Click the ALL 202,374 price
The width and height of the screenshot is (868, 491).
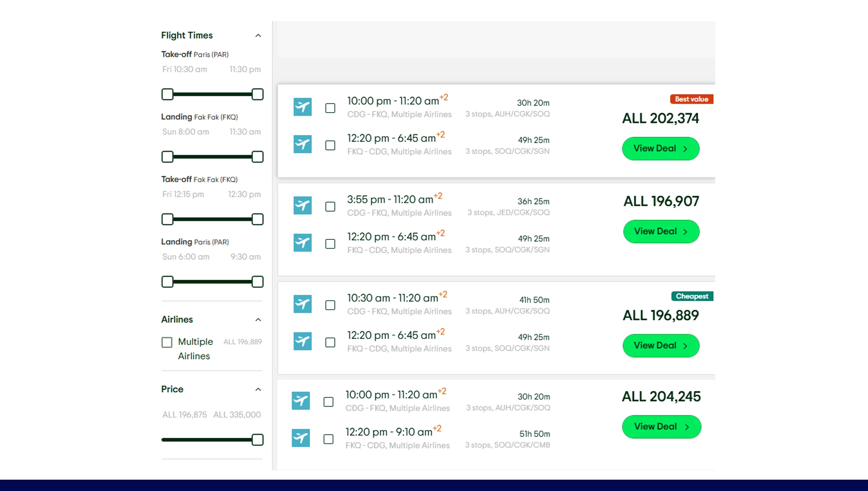[660, 118]
